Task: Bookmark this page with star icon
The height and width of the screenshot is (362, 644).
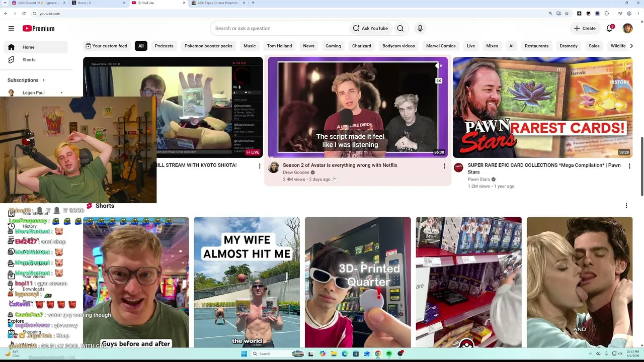Action: [x=567, y=14]
